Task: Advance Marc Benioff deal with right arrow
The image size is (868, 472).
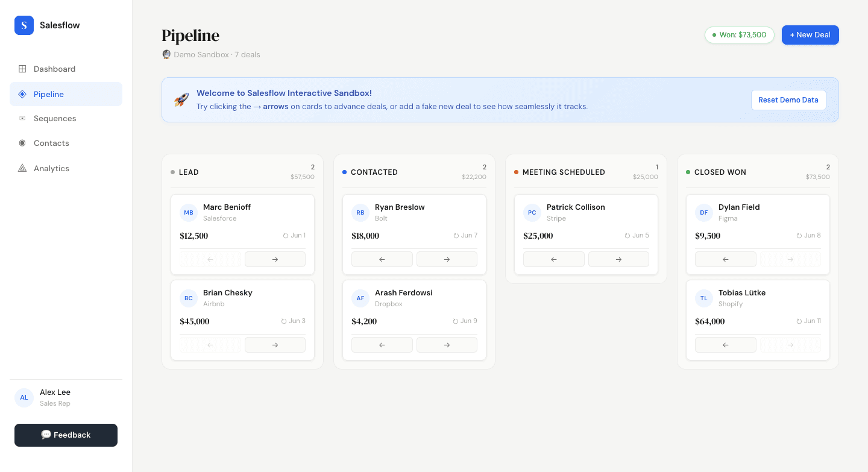Action: point(275,259)
